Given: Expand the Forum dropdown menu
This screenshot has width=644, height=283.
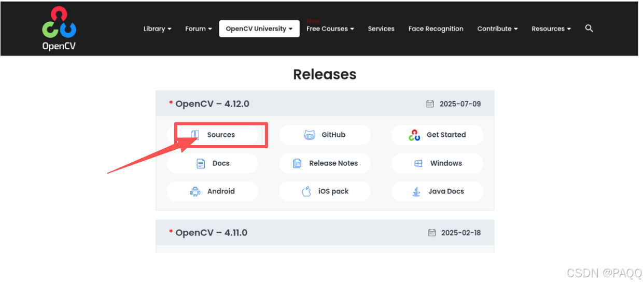Looking at the screenshot, I should click(199, 29).
